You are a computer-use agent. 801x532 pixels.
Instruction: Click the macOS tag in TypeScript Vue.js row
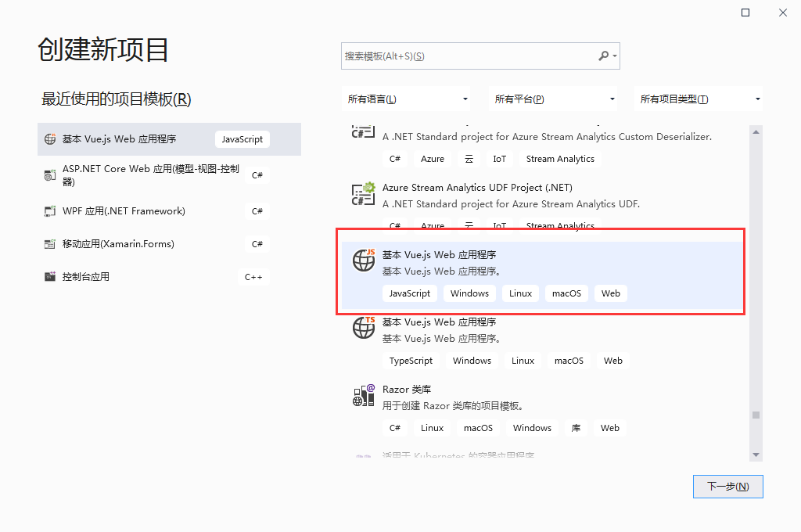(x=569, y=361)
